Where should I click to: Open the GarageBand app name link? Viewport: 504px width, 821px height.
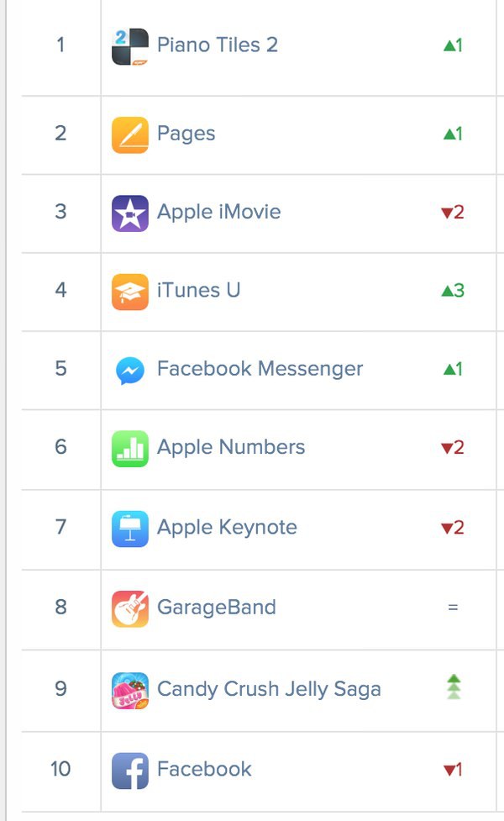coord(216,607)
